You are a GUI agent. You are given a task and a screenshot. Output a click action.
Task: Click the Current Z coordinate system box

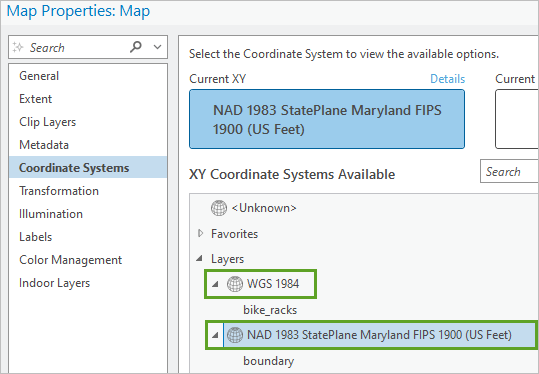coord(517,119)
